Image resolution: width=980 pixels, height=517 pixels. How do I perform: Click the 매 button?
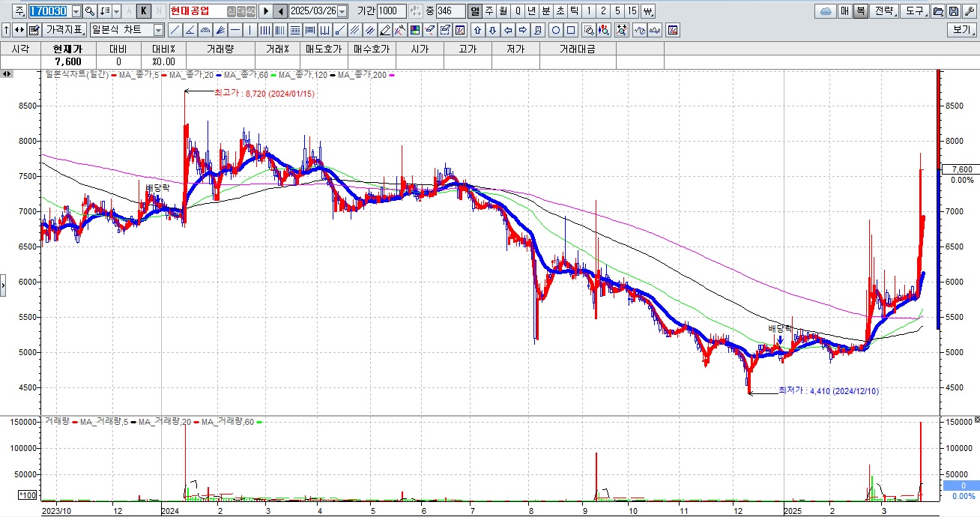(x=844, y=11)
